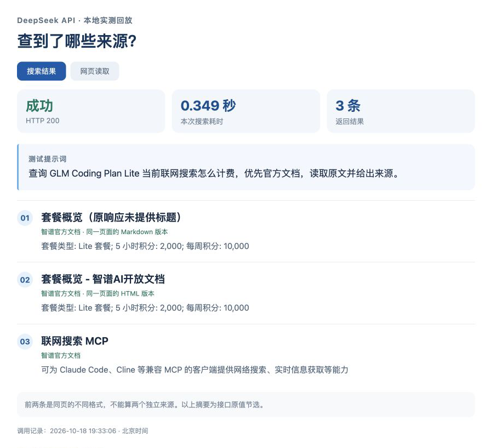This screenshot has height=448, width=492.
Task: Open result 套餐概览（原响应未提供标题）
Action: pyautogui.click(x=111, y=217)
